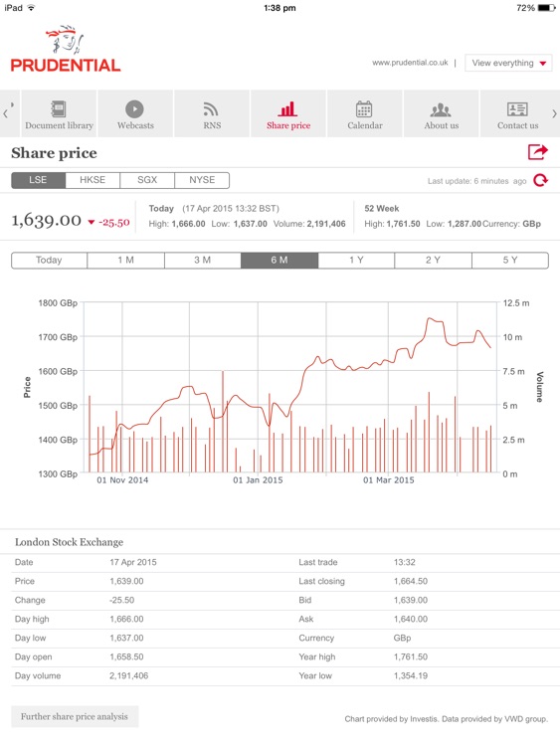Open the About us people icon

coord(441,109)
